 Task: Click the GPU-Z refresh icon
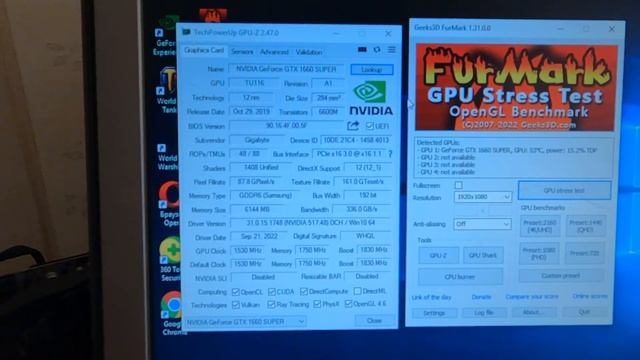coord(377,50)
